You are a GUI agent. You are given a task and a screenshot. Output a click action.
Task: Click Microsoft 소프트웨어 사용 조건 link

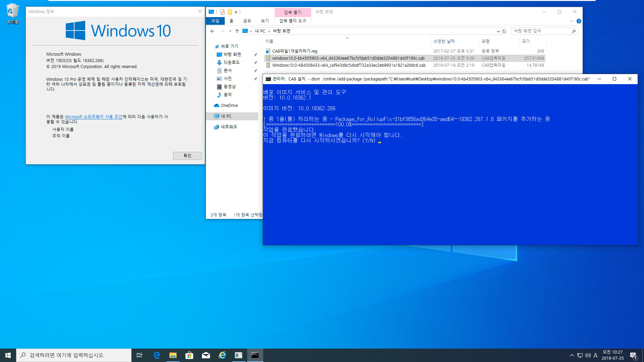(x=94, y=117)
